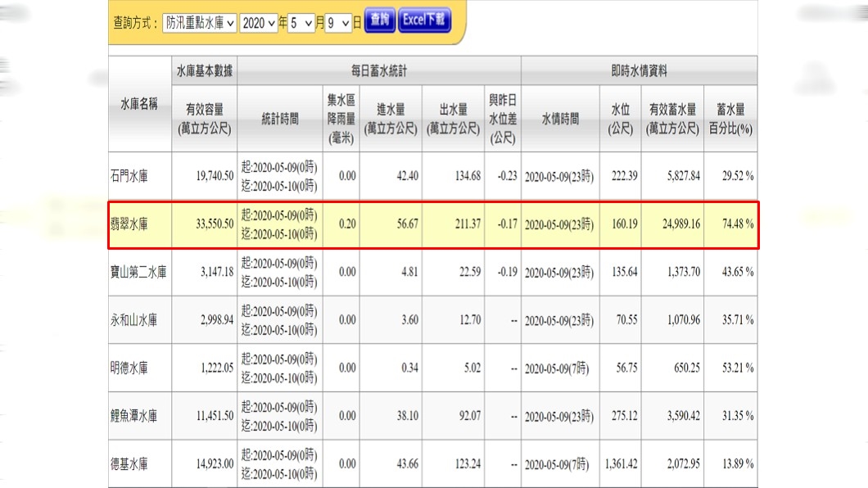Image resolution: width=868 pixels, height=488 pixels.
Task: Click the 蓄水量百分比(%) column header
Action: coord(730,119)
